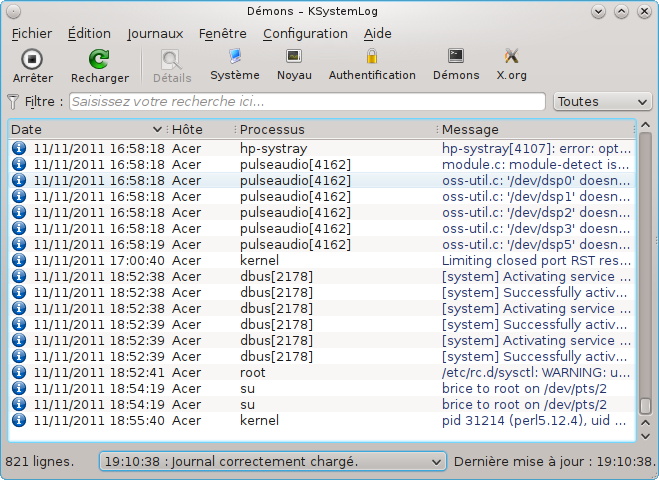Open the Noyau kernel log icon
659x480 pixels.
(x=294, y=56)
